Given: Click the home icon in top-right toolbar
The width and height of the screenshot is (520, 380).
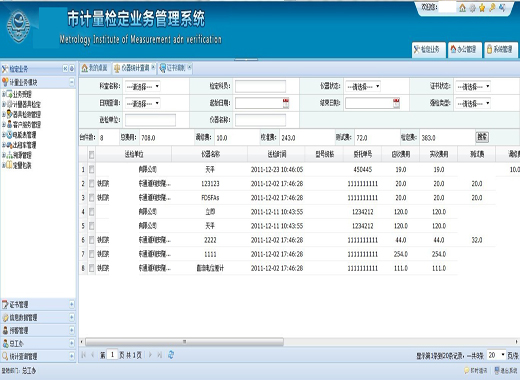Looking at the screenshot, I should (x=462, y=8).
